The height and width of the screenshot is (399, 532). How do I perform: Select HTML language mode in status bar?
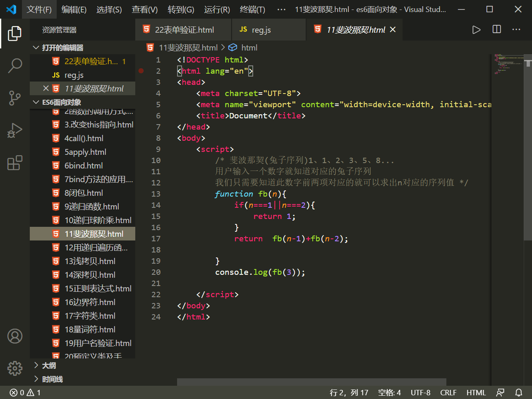[x=476, y=392]
